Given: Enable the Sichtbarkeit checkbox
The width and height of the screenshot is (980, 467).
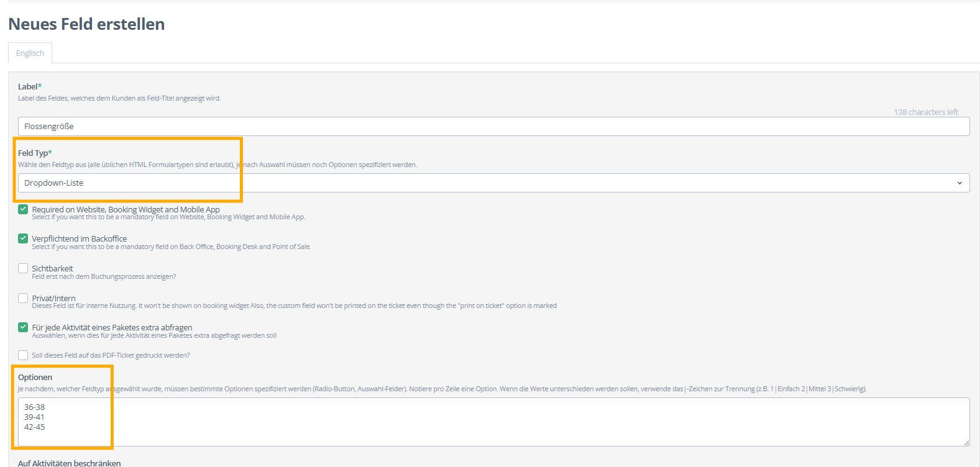Looking at the screenshot, I should [x=23, y=268].
